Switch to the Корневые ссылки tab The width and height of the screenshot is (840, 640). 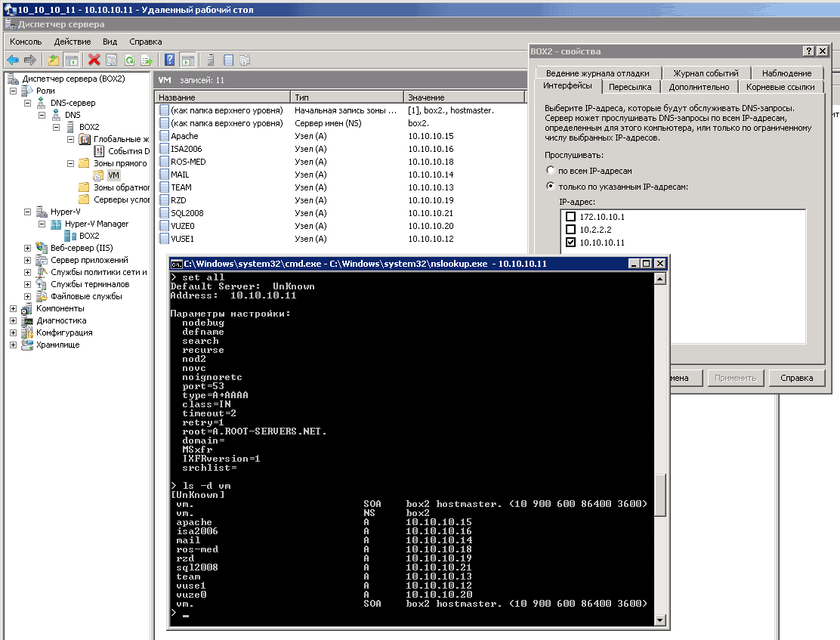tap(780, 87)
